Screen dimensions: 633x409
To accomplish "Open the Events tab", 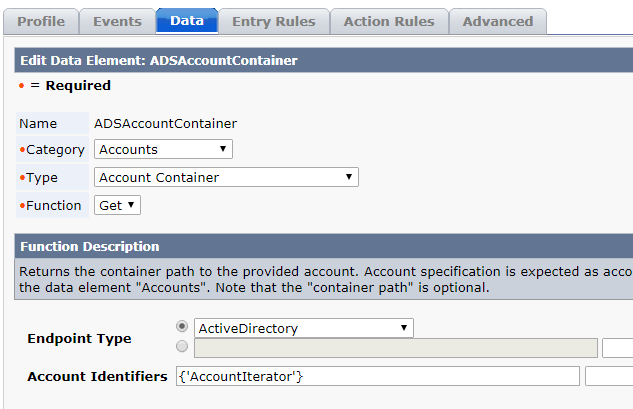I will (x=117, y=21).
